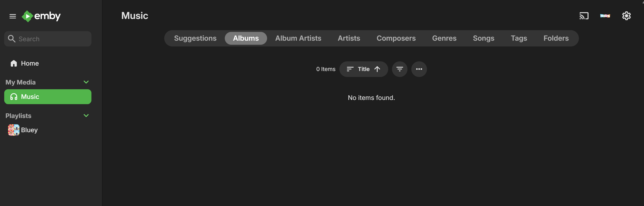Open the three-dot more options button
This screenshot has width=644, height=206.
point(419,69)
